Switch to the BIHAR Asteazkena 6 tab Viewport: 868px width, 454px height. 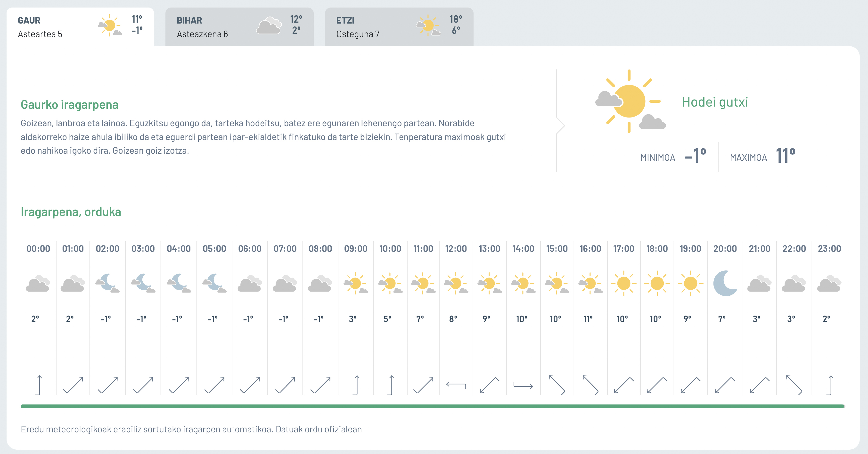(x=239, y=27)
